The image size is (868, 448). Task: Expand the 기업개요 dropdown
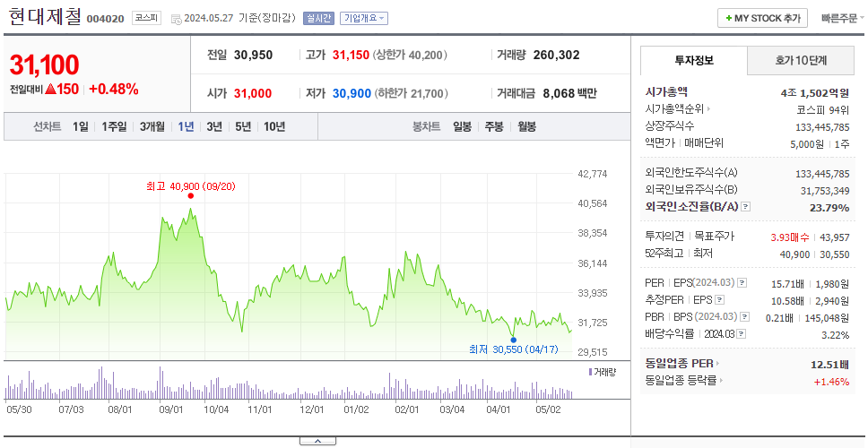pyautogui.click(x=364, y=18)
